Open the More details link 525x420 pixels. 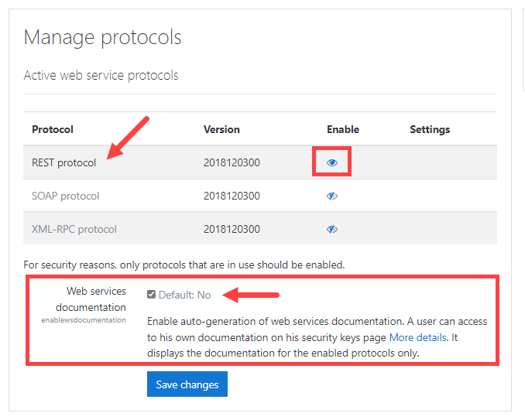[x=417, y=337]
